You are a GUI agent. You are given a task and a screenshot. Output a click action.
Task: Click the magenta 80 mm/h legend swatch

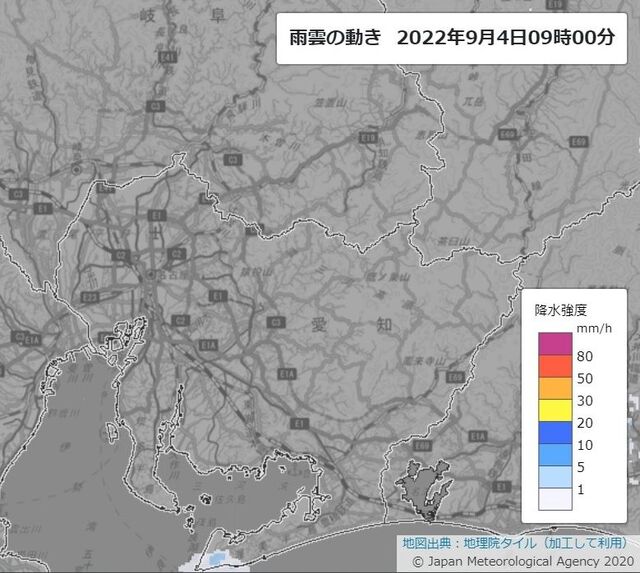tap(555, 344)
